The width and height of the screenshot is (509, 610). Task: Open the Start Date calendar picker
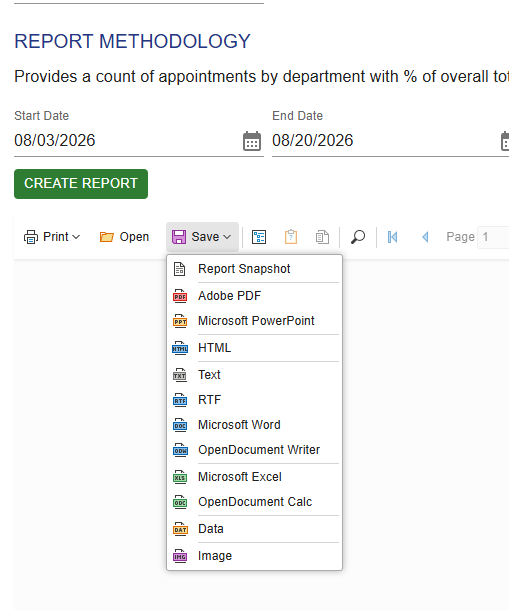[252, 141]
